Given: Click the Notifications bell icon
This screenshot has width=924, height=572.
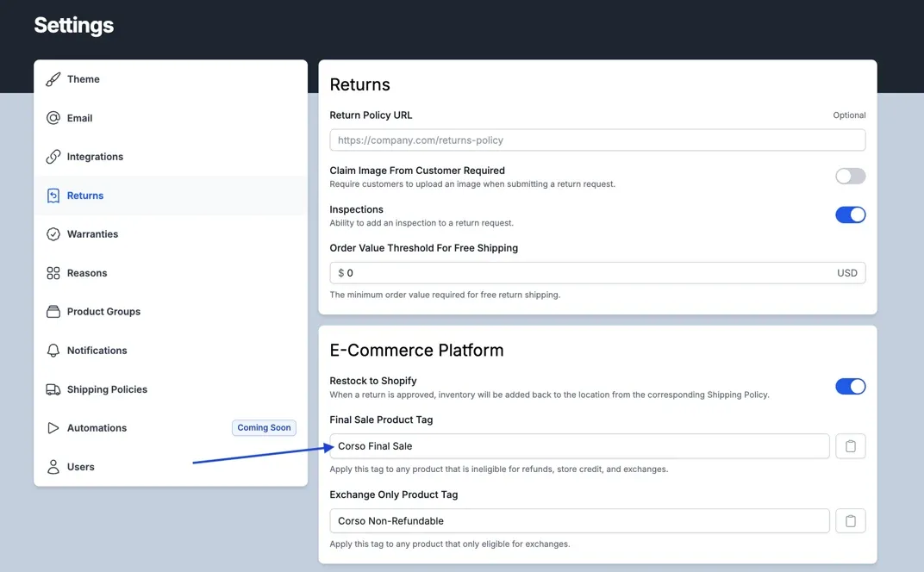Looking at the screenshot, I should 53,351.
